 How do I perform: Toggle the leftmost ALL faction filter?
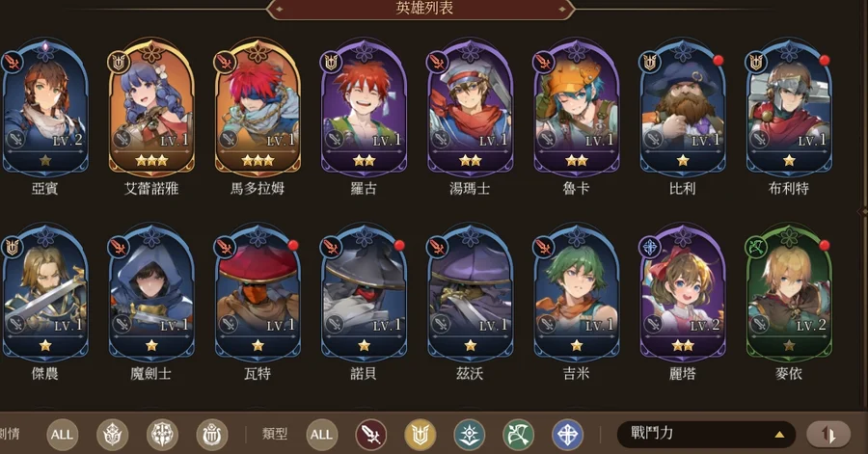tap(62, 435)
